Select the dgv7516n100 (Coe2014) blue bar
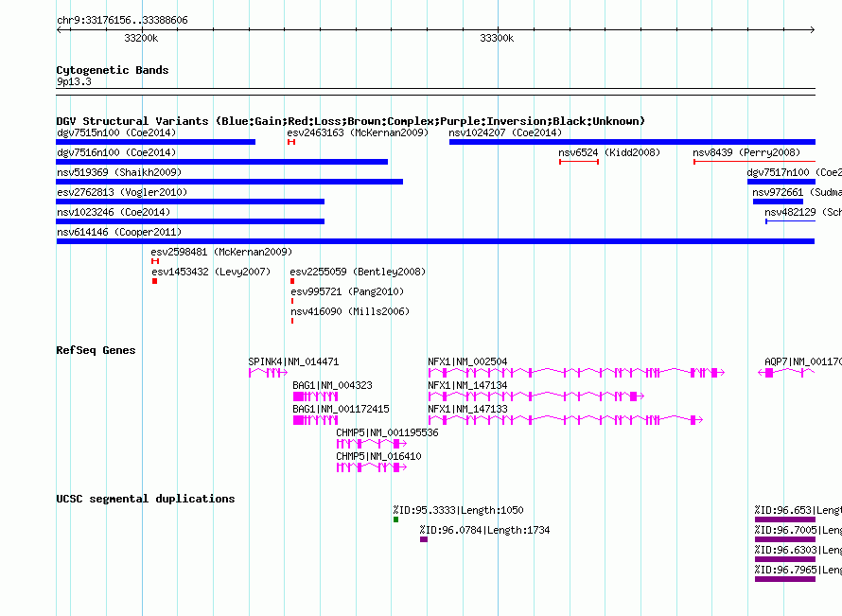 221,162
